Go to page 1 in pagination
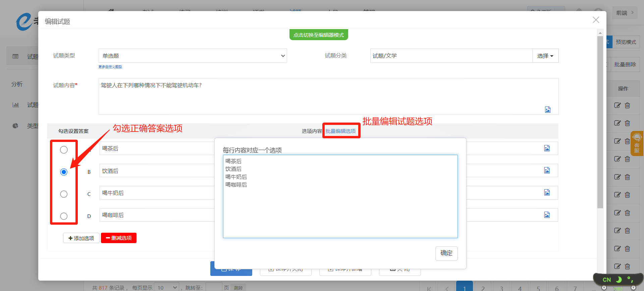 [x=464, y=288]
